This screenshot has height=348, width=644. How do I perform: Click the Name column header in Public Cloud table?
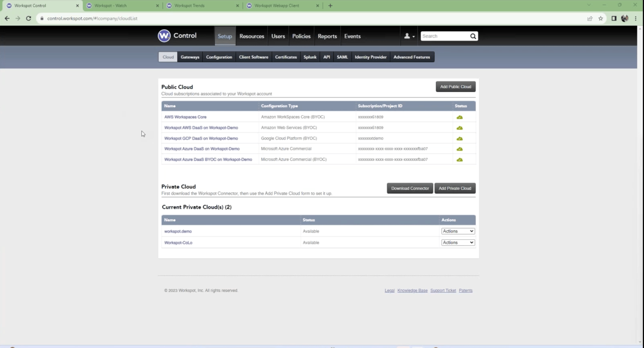click(x=170, y=106)
